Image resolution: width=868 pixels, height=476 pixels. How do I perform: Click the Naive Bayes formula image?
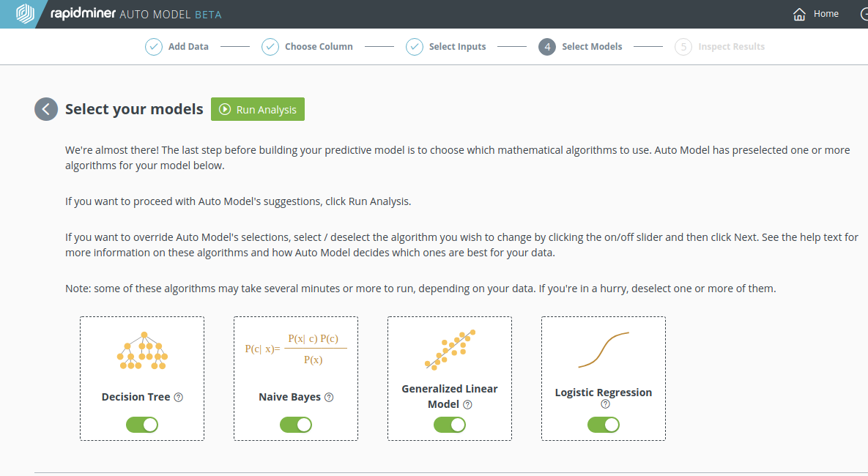pyautogui.click(x=296, y=349)
